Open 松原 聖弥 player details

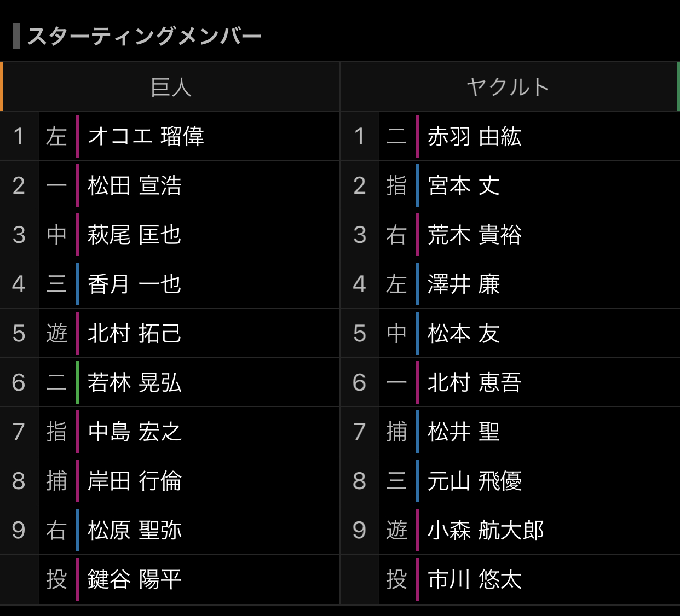click(x=134, y=530)
